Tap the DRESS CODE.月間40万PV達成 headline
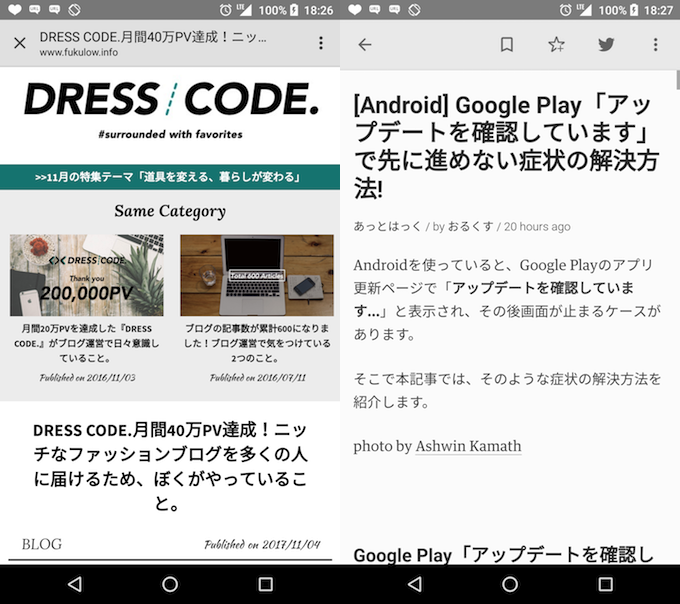The width and height of the screenshot is (680, 604). 170,466
